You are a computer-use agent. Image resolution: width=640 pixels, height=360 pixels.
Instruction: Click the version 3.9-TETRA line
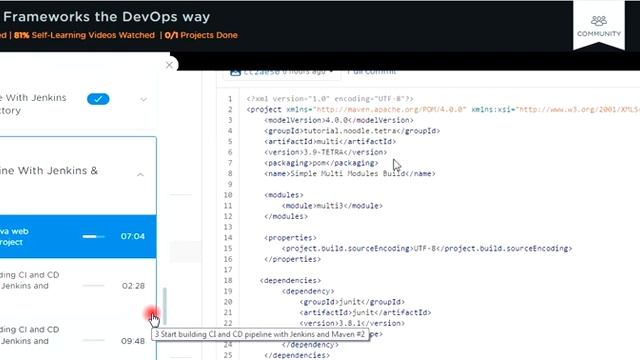pos(325,152)
